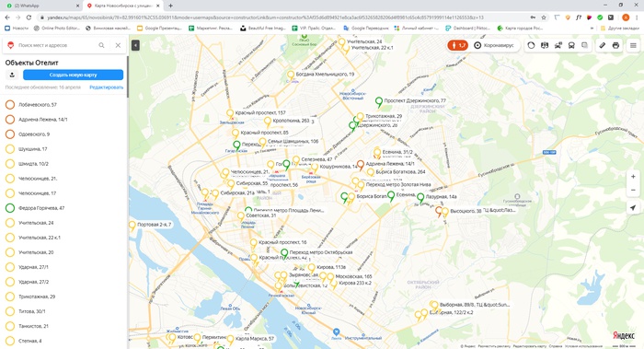This screenshot has height=349, width=644.
Task: Click the Переход метро Октябрьская green marker
Action: [x=284, y=253]
